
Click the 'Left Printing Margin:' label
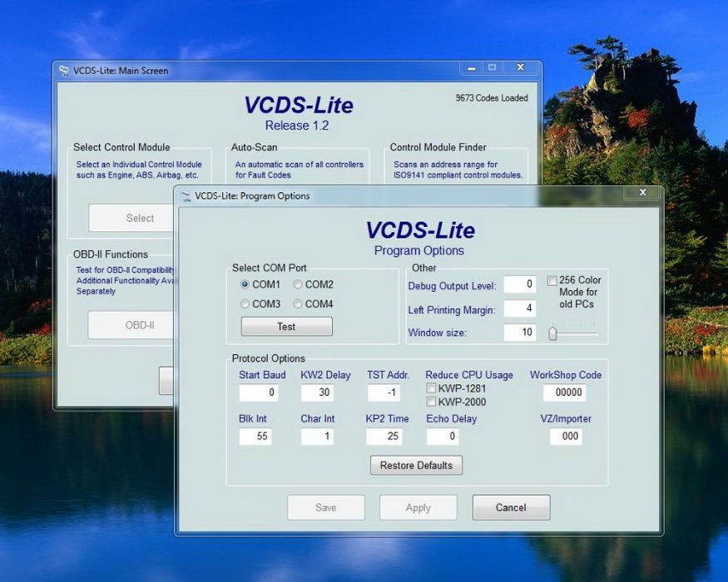[452, 310]
